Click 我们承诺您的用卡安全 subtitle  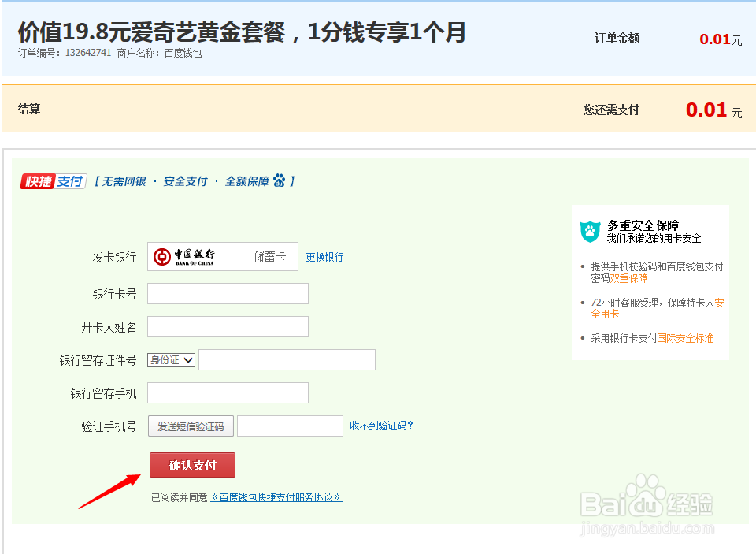point(654,239)
